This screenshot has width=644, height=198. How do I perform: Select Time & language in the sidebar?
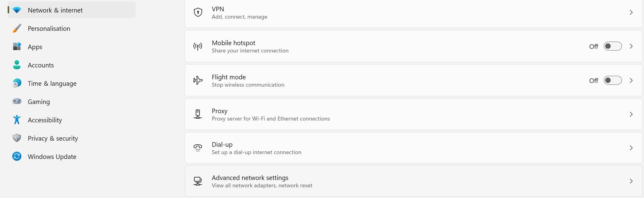click(52, 83)
